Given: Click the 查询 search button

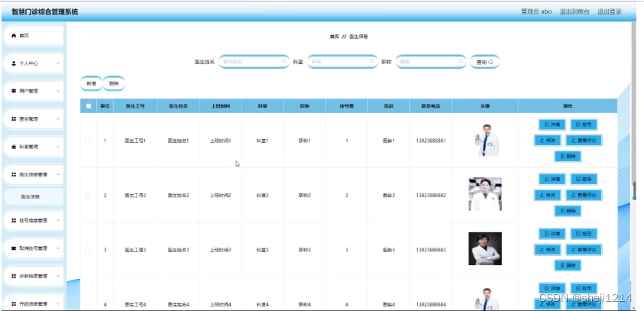Looking at the screenshot, I should point(484,62).
